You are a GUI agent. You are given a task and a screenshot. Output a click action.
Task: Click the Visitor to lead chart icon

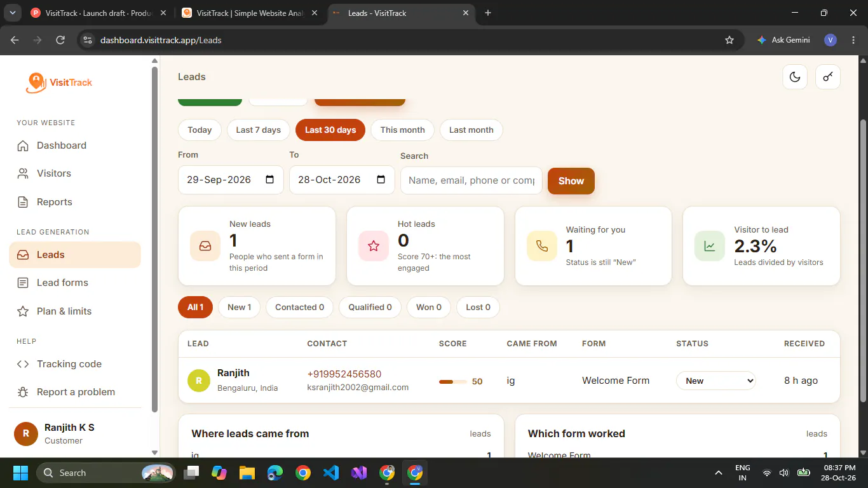pos(710,246)
